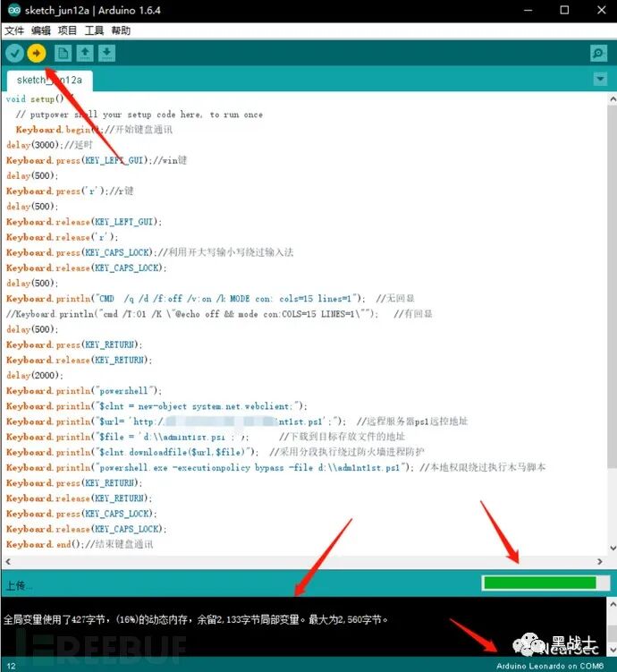This screenshot has width=617, height=672.
Task: Click the Keyboard.release(KEY_LEFT_GUI) line
Action: tap(84, 222)
